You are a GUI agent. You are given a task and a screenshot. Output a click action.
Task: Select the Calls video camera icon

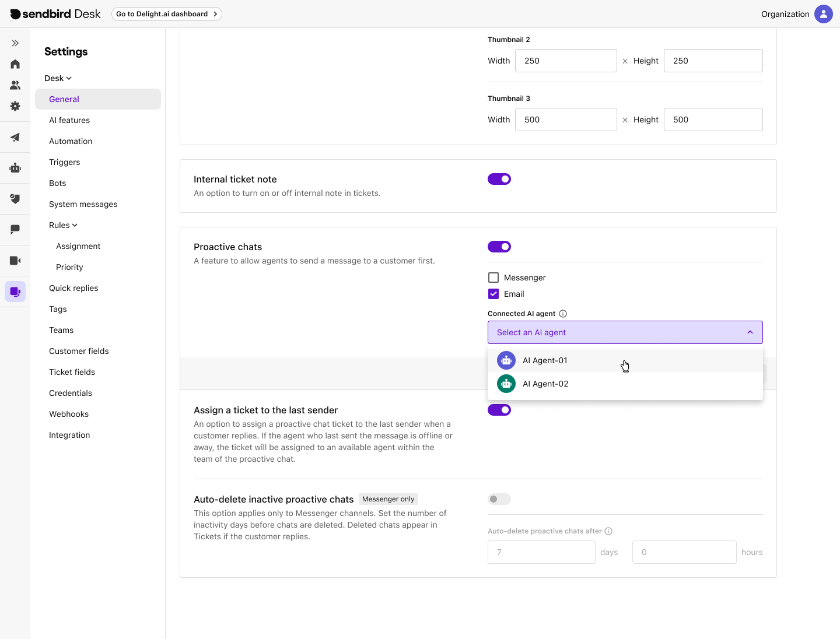tap(15, 260)
